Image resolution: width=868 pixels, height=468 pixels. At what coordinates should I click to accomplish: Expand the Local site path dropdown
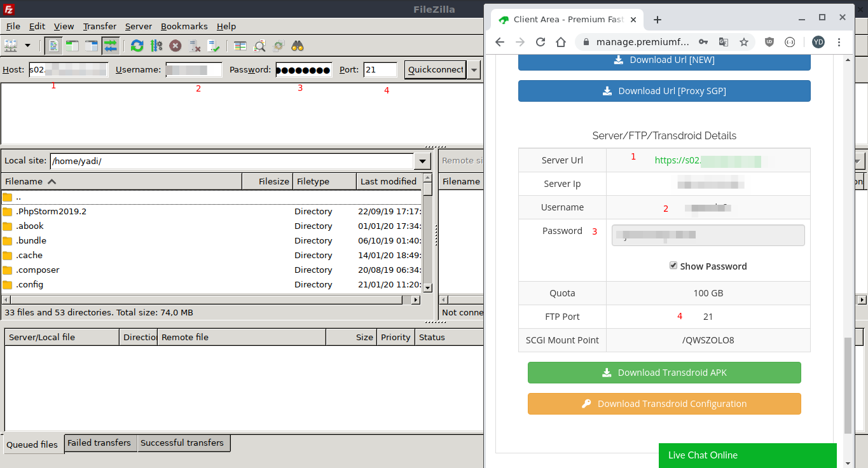tap(422, 161)
